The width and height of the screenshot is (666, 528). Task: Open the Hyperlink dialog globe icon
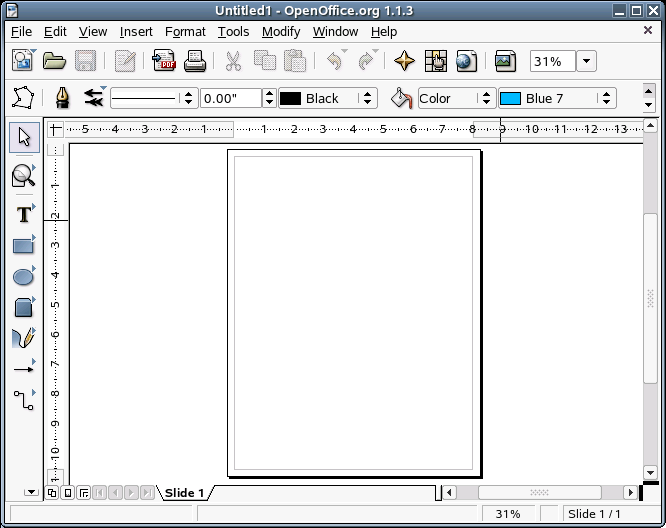click(x=466, y=61)
